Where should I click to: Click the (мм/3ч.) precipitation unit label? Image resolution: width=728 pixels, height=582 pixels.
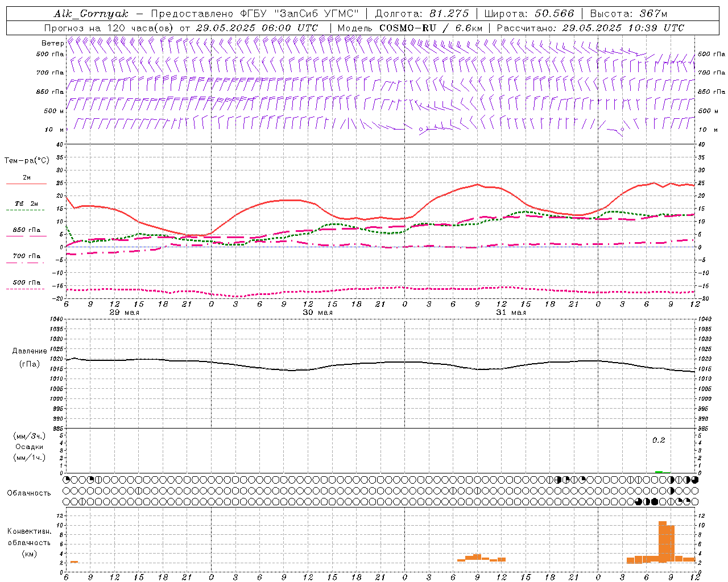[29, 436]
